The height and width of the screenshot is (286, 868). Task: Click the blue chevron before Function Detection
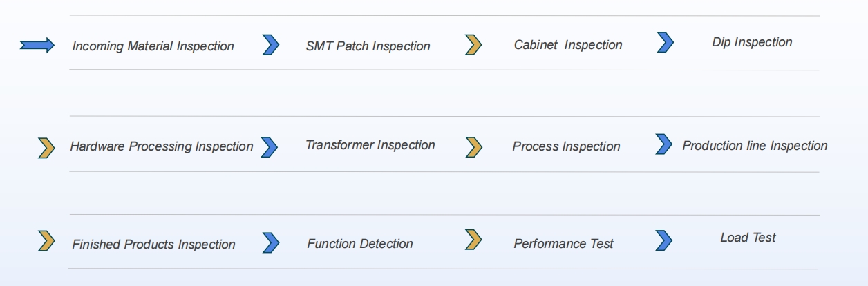click(x=271, y=242)
